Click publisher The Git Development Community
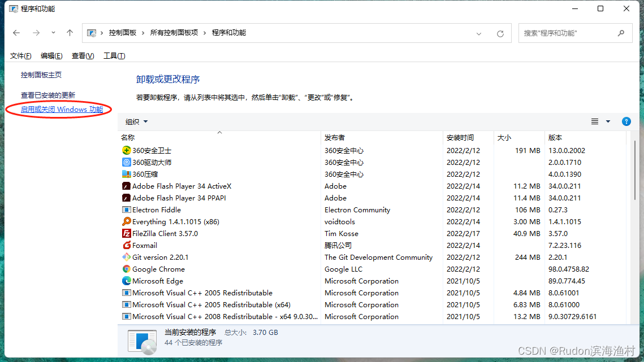Viewport: 644px width, 362px height. pyautogui.click(x=379, y=258)
